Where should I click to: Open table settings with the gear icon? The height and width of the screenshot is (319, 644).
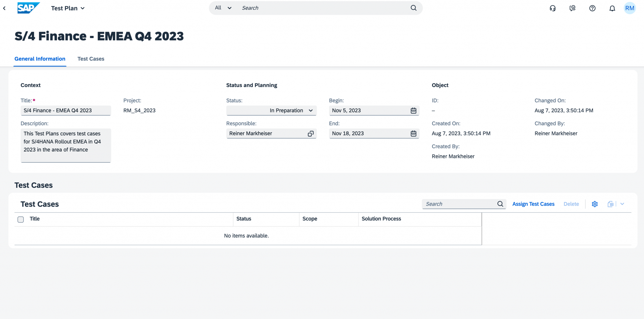pos(595,204)
